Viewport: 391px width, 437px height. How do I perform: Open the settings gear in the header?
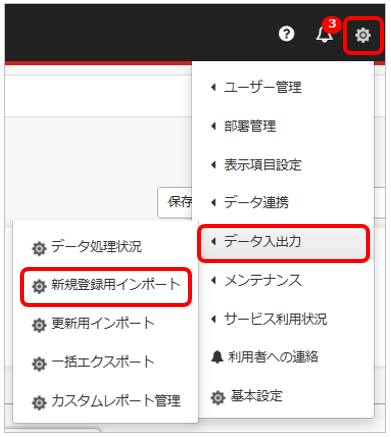[x=363, y=35]
